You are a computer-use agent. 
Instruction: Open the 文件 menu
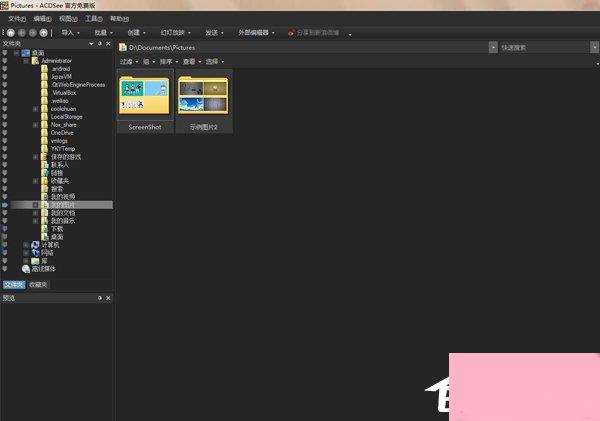(16, 18)
